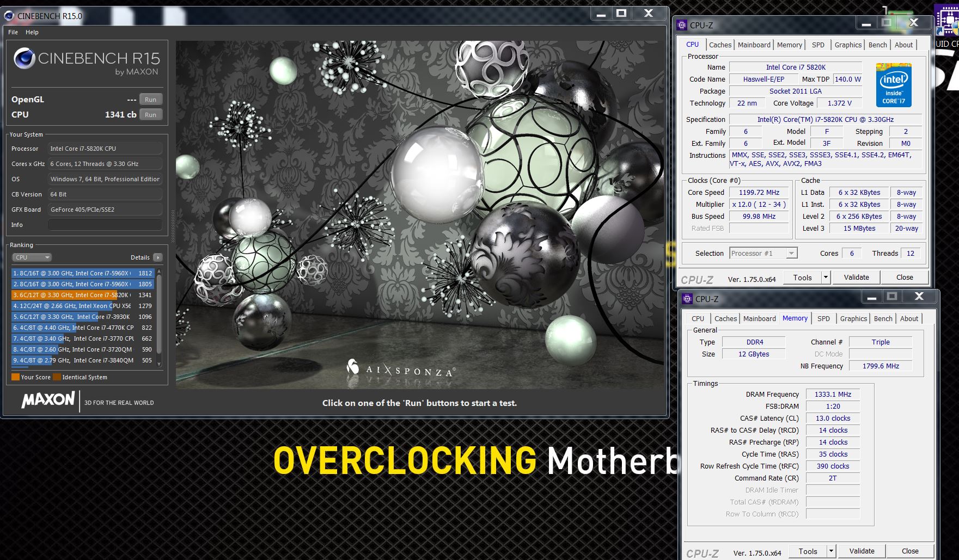
Task: Click the brown Identical System legend box
Action: (57, 377)
